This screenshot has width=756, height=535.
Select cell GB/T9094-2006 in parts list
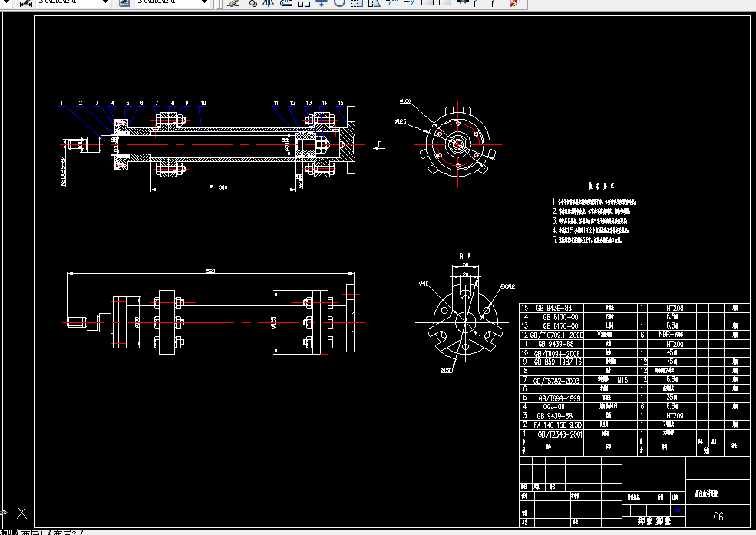(x=557, y=353)
